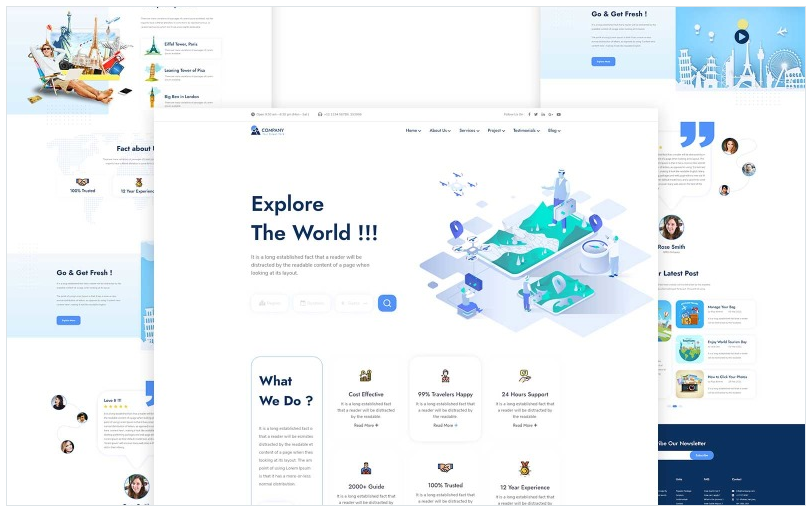Click the LinkedIn icon in top bar
This screenshot has width=811, height=518.
pyautogui.click(x=543, y=114)
